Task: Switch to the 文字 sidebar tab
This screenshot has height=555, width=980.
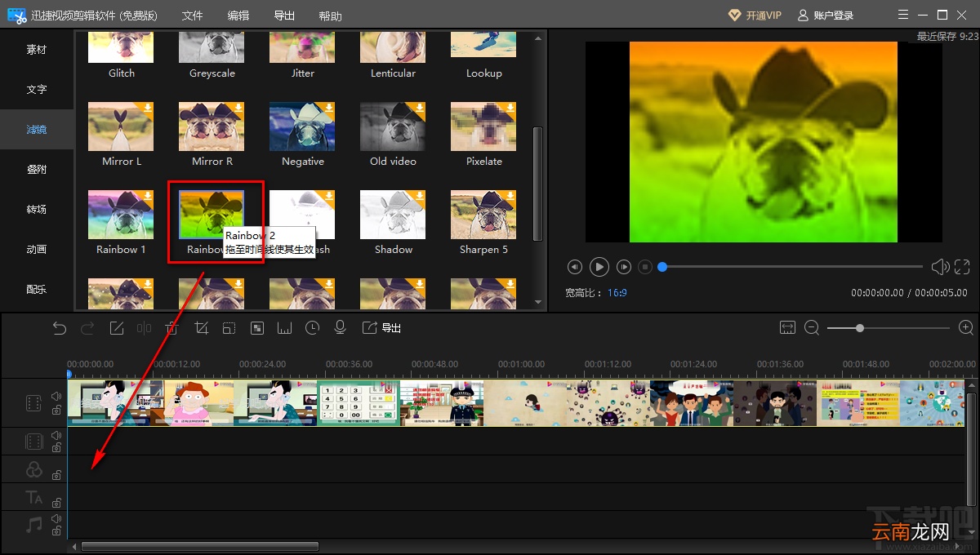Action: tap(37, 90)
